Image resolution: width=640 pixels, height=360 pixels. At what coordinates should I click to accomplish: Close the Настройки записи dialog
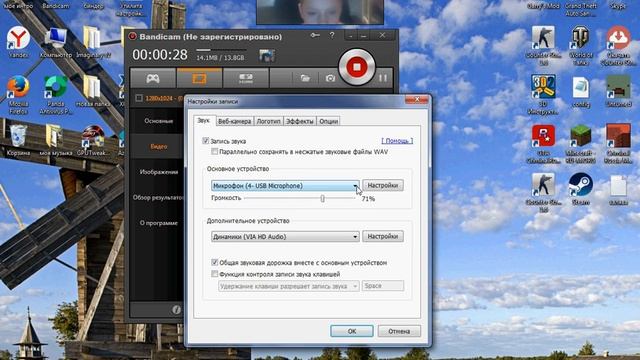pyautogui.click(x=416, y=100)
